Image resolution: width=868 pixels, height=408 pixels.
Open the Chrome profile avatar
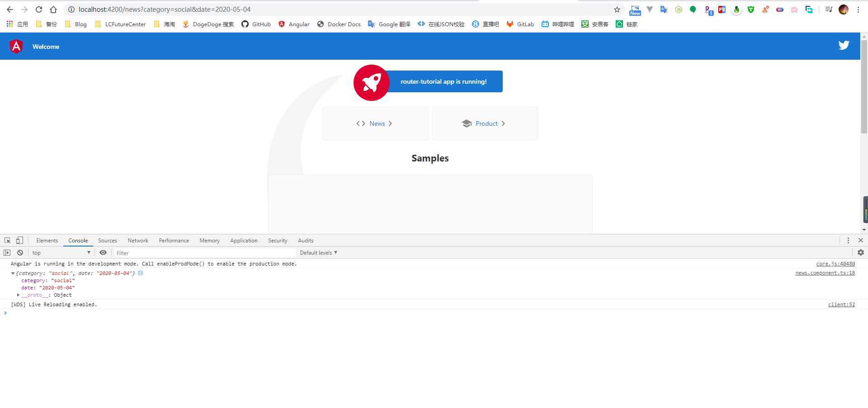[x=844, y=9]
